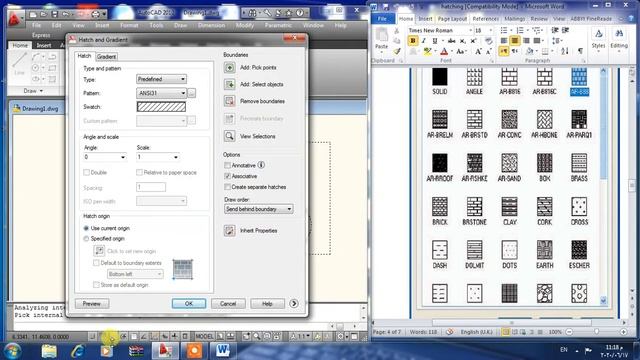Viewport: 640px width, 360px height.
Task: Click the Bold button in Word
Action: (x=413, y=41)
